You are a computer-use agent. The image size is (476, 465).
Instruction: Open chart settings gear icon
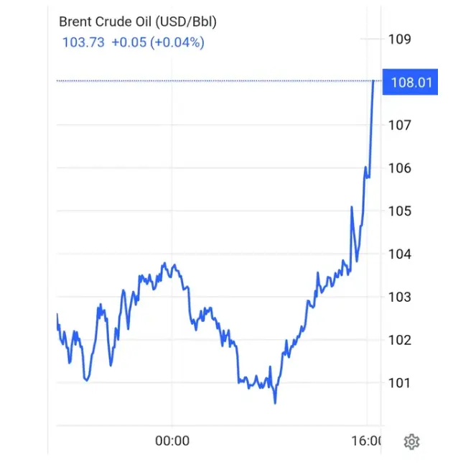[x=411, y=441]
